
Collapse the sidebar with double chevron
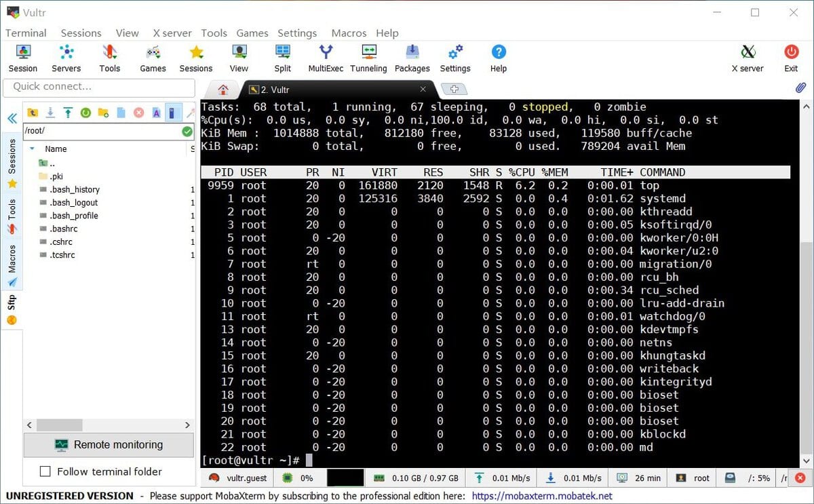(x=12, y=118)
